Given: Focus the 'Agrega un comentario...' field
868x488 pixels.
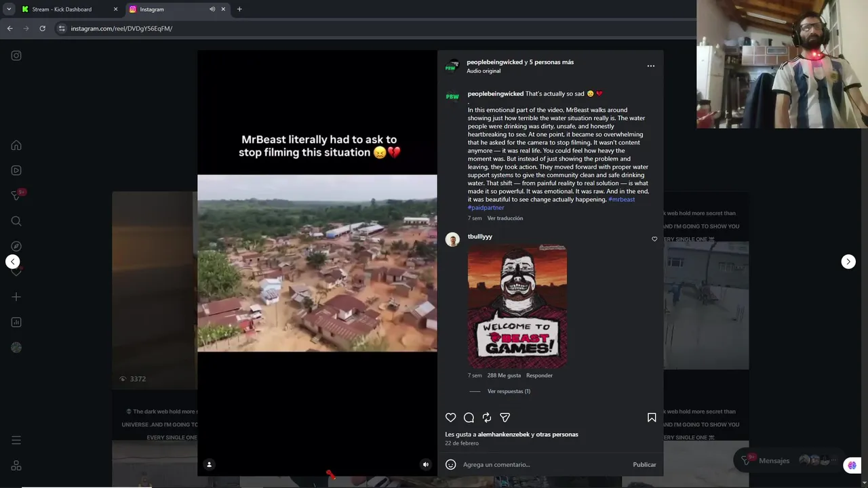Looking at the screenshot, I should [x=544, y=464].
